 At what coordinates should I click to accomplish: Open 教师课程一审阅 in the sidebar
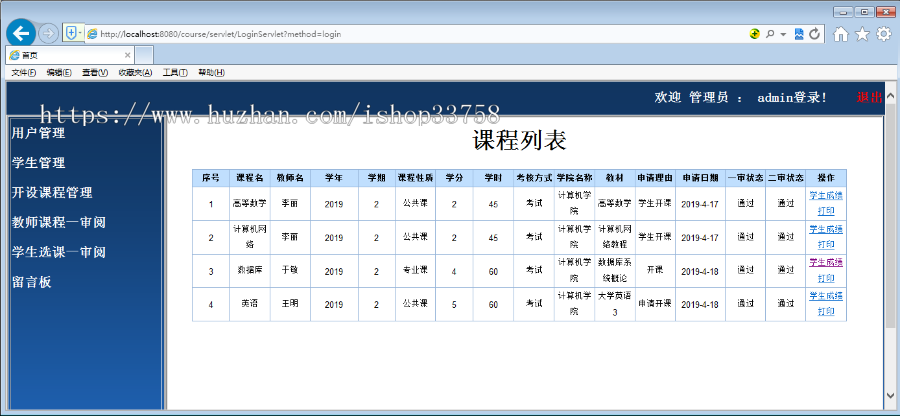tap(59, 223)
